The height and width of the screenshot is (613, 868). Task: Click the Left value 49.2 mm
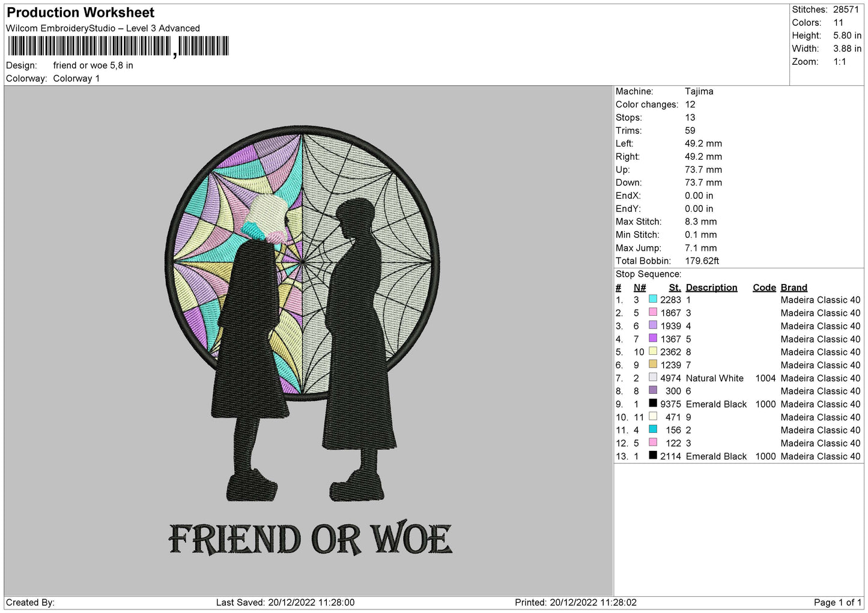pyautogui.click(x=703, y=143)
